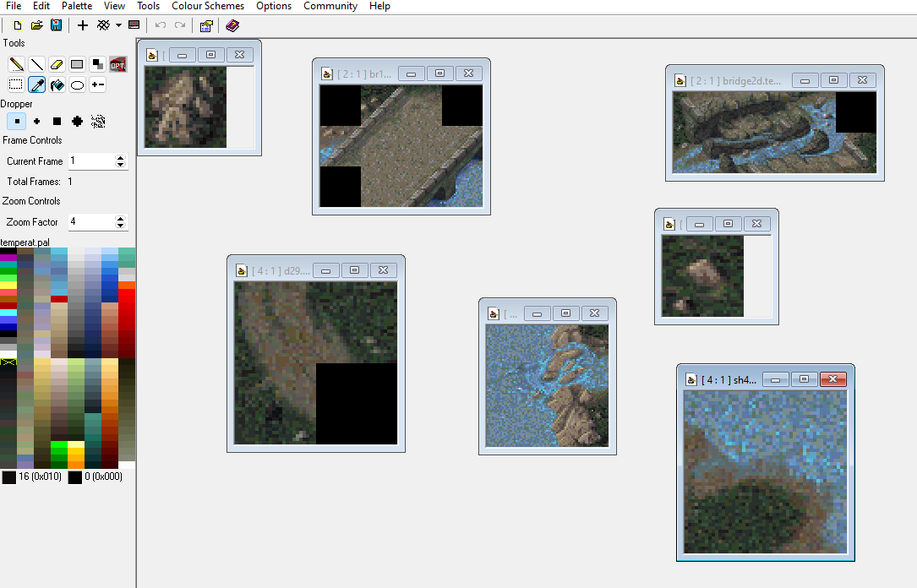The width and height of the screenshot is (917, 588).
Task: Select the Line tool
Action: coord(37,64)
